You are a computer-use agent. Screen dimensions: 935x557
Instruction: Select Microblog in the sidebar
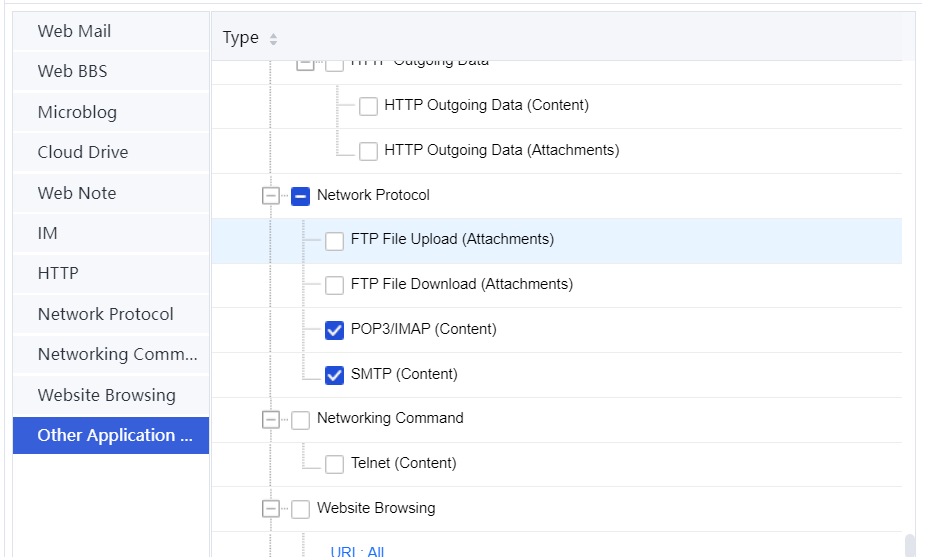point(77,112)
